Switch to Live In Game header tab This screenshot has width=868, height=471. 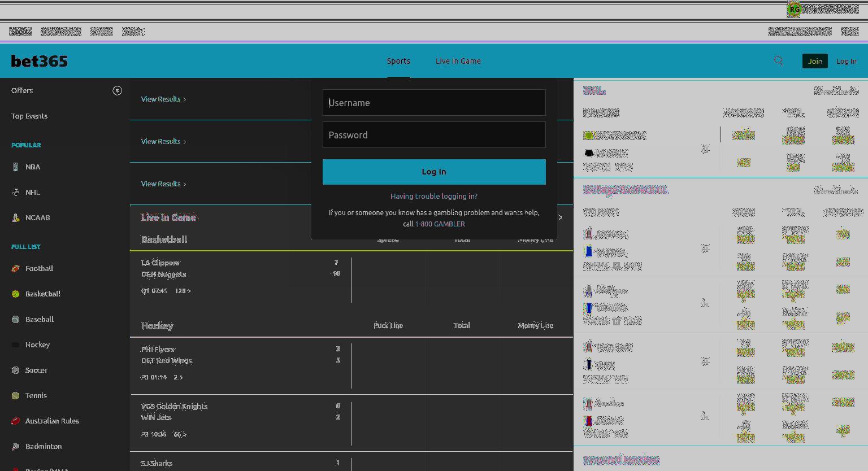point(458,61)
